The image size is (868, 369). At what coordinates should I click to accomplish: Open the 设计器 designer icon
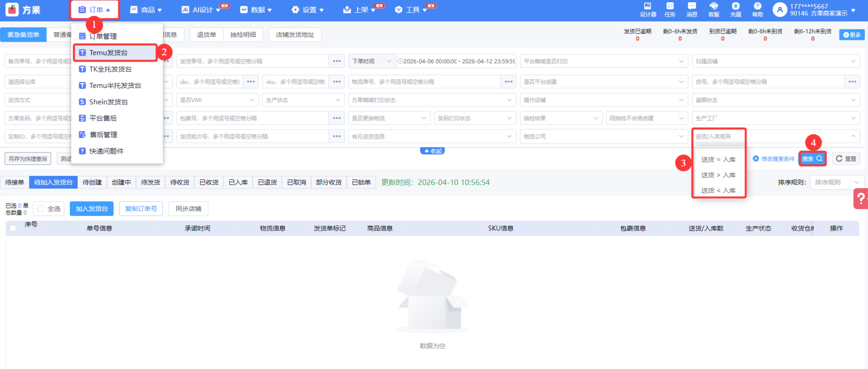pos(647,9)
